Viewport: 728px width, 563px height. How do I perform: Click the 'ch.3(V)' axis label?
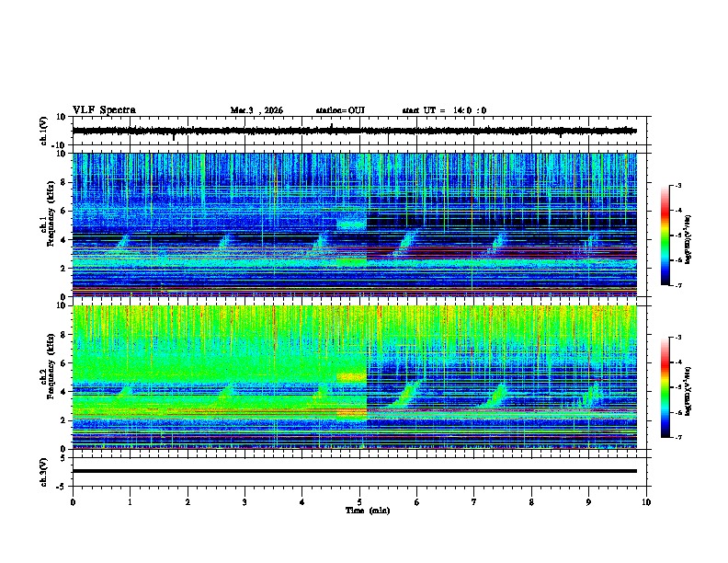pyautogui.click(x=44, y=472)
